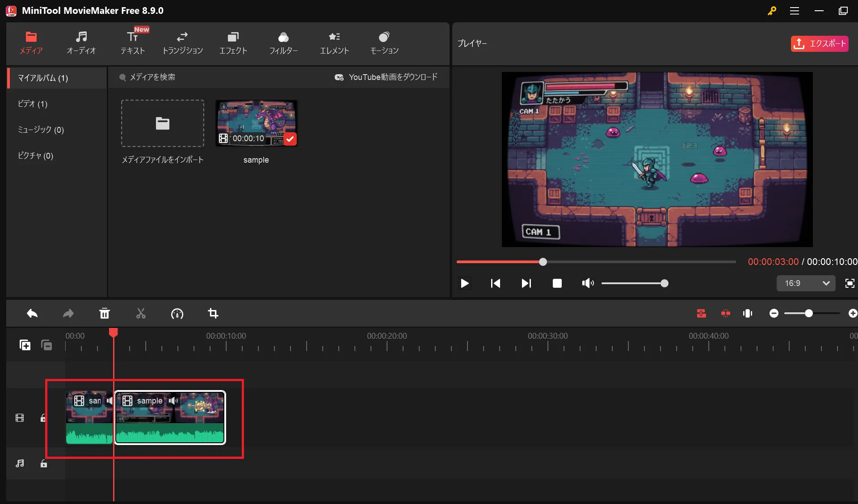Click the MiniTool MovieMaker app logo

(11, 11)
